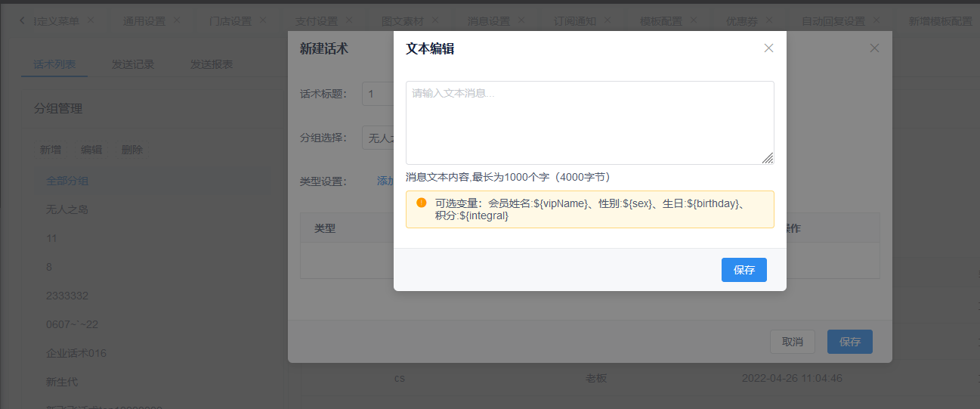
Task: Select the 发送报表 sub-tab
Action: pos(212,64)
